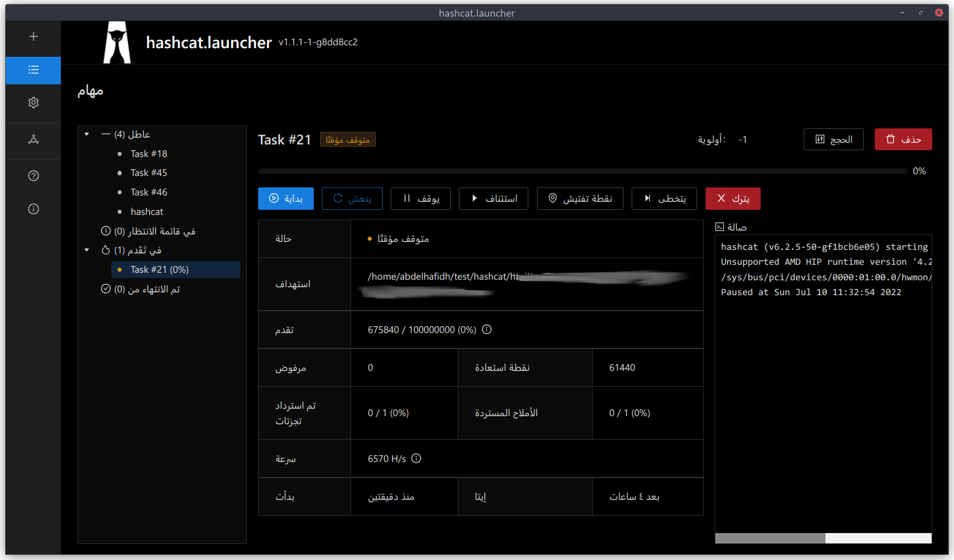Click the priority value -1
This screenshot has width=954, height=560.
pos(743,139)
